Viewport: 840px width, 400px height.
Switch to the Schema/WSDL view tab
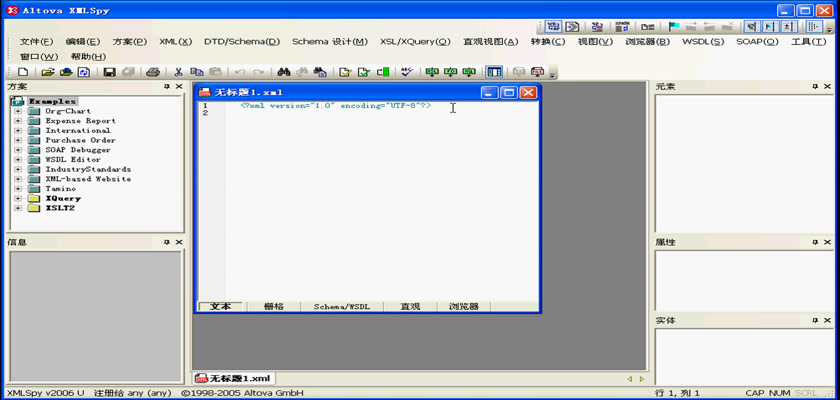click(x=341, y=307)
